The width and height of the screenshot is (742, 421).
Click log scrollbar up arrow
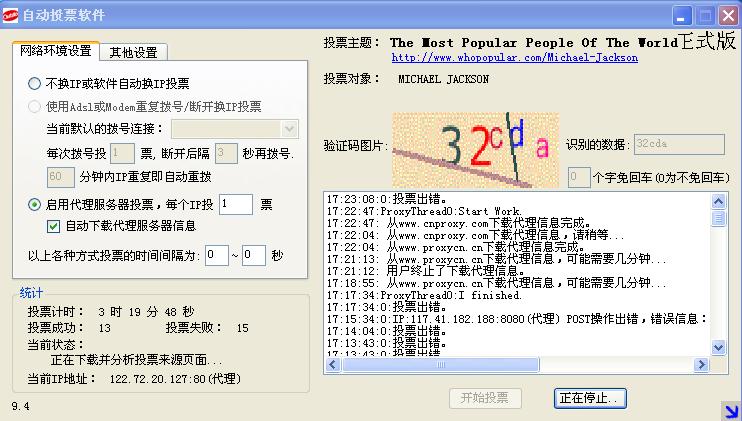pyautogui.click(x=718, y=202)
